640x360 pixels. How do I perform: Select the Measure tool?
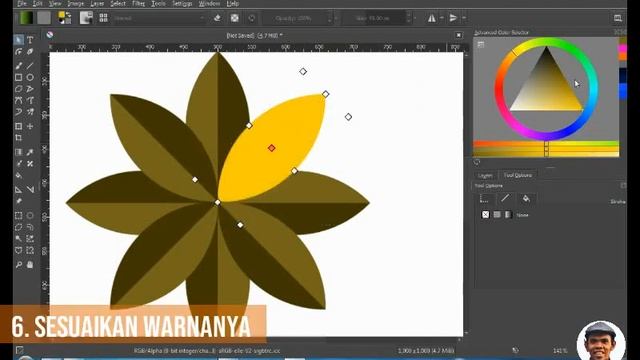pyautogui.click(x=30, y=189)
